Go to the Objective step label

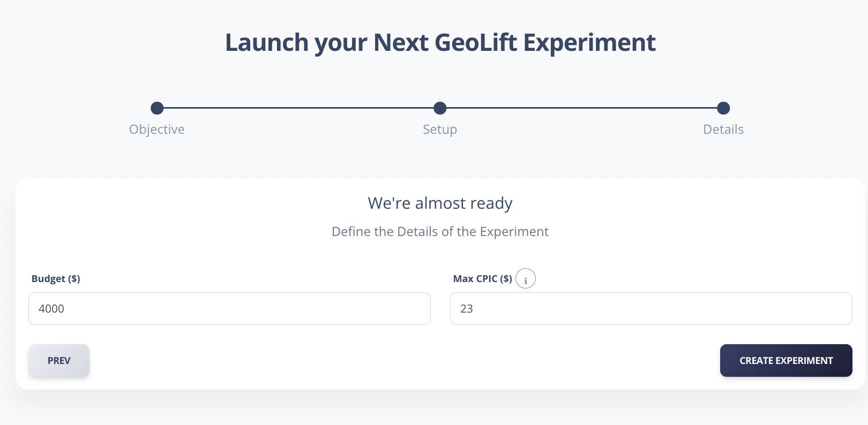point(157,130)
